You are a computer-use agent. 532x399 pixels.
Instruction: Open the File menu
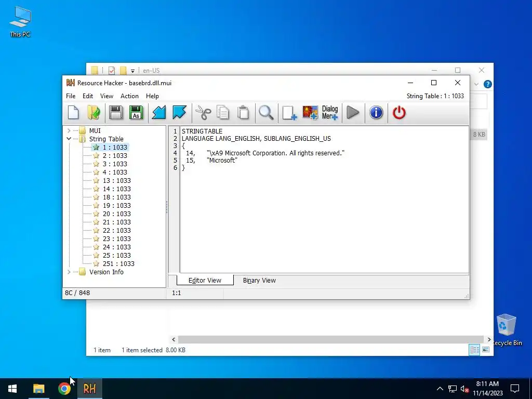pyautogui.click(x=71, y=96)
